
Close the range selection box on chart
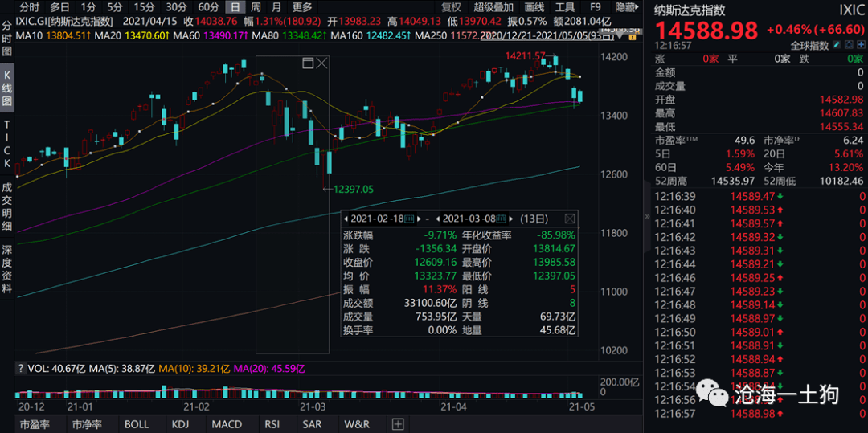321,63
